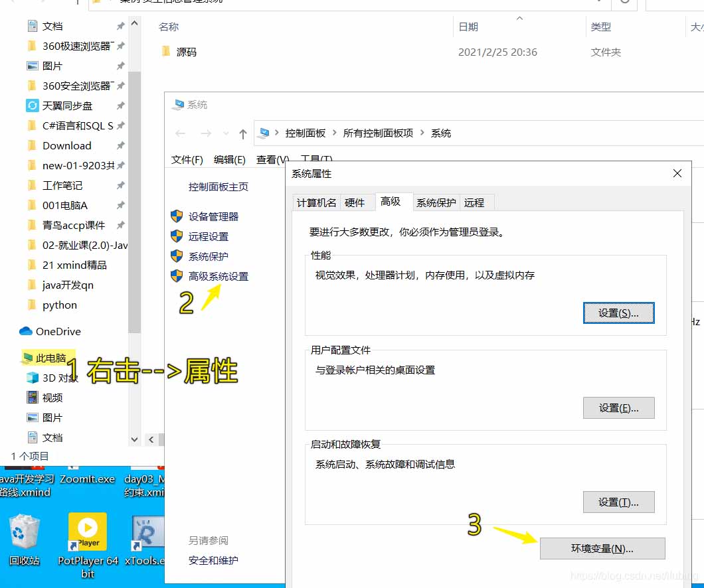Open the python folder in sidebar
The image size is (704, 588).
tap(52, 305)
